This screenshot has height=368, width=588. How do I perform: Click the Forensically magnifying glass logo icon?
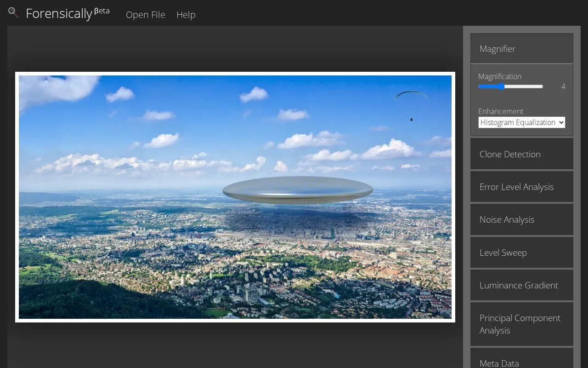tap(13, 13)
